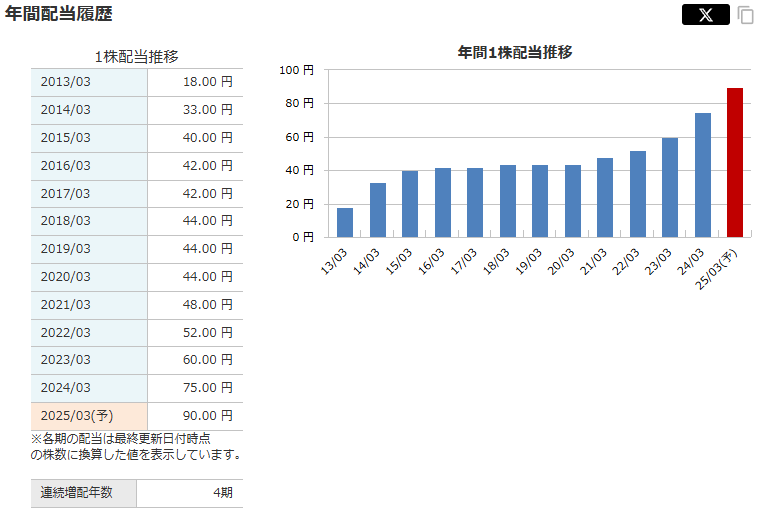Select the 2025/03(予) forecast row label
The height and width of the screenshot is (517, 777).
tap(89, 416)
